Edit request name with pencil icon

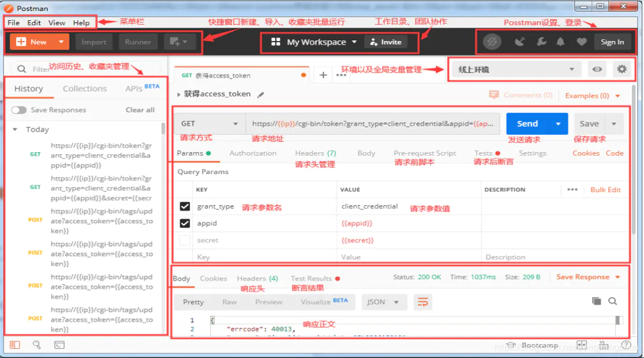(260, 95)
